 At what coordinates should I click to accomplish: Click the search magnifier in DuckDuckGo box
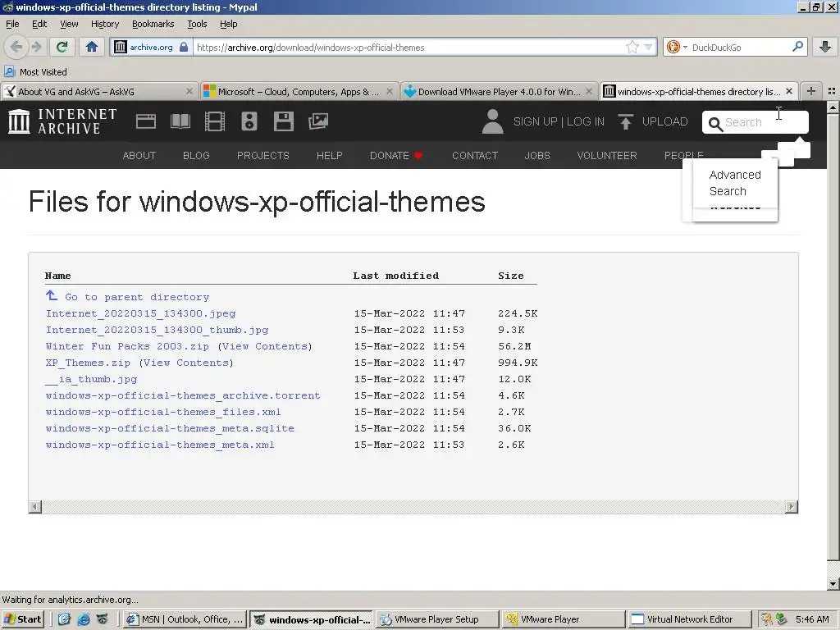coord(797,47)
